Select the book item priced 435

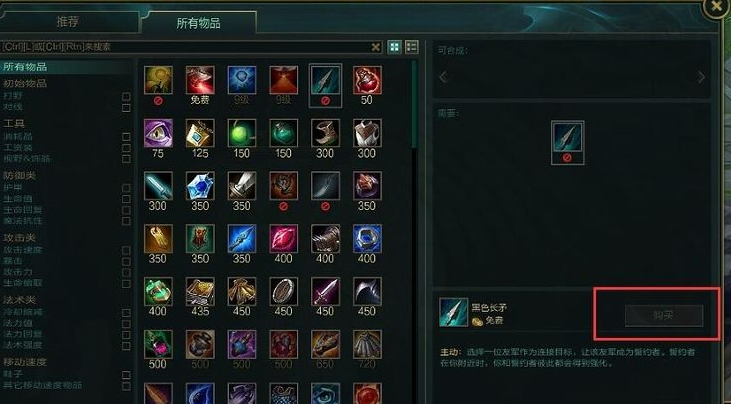tap(200, 291)
